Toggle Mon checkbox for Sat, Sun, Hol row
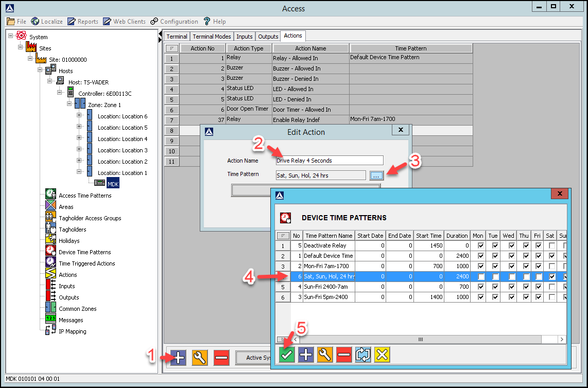Viewport: 588px width, 388px height. coord(481,276)
